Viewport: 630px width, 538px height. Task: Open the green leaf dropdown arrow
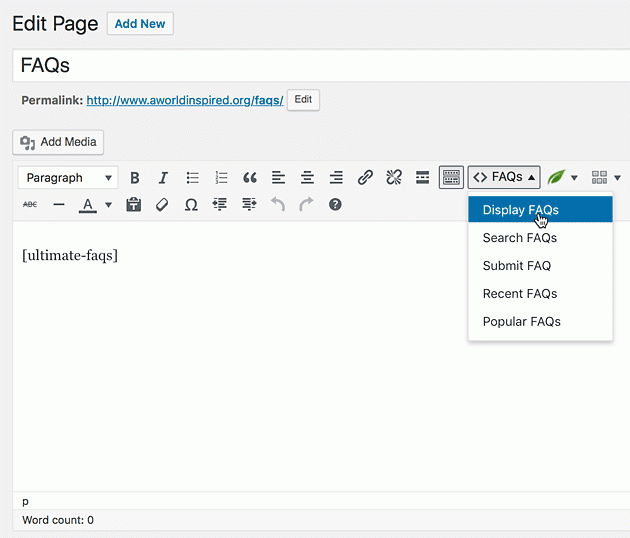pyautogui.click(x=575, y=178)
